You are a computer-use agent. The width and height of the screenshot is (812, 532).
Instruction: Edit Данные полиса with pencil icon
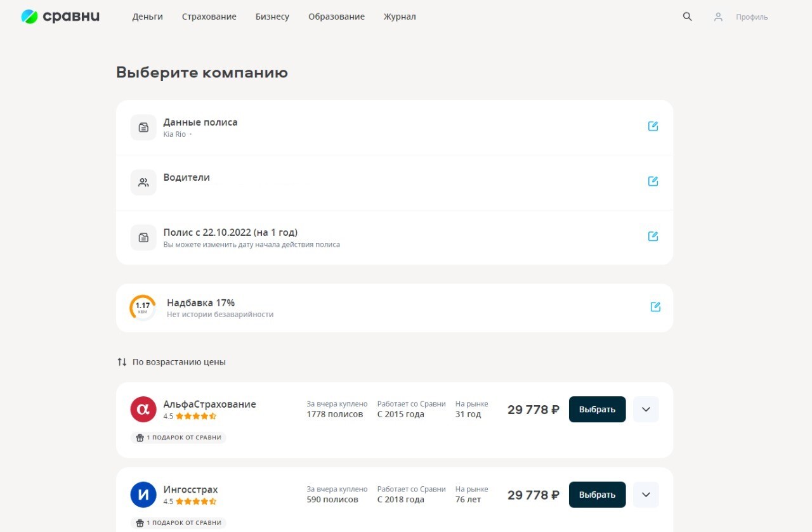653,126
